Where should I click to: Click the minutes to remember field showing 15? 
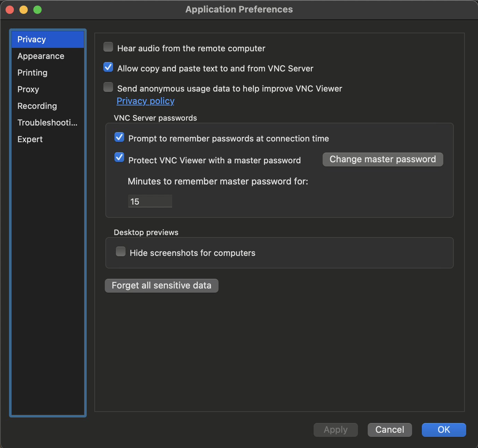pos(150,201)
